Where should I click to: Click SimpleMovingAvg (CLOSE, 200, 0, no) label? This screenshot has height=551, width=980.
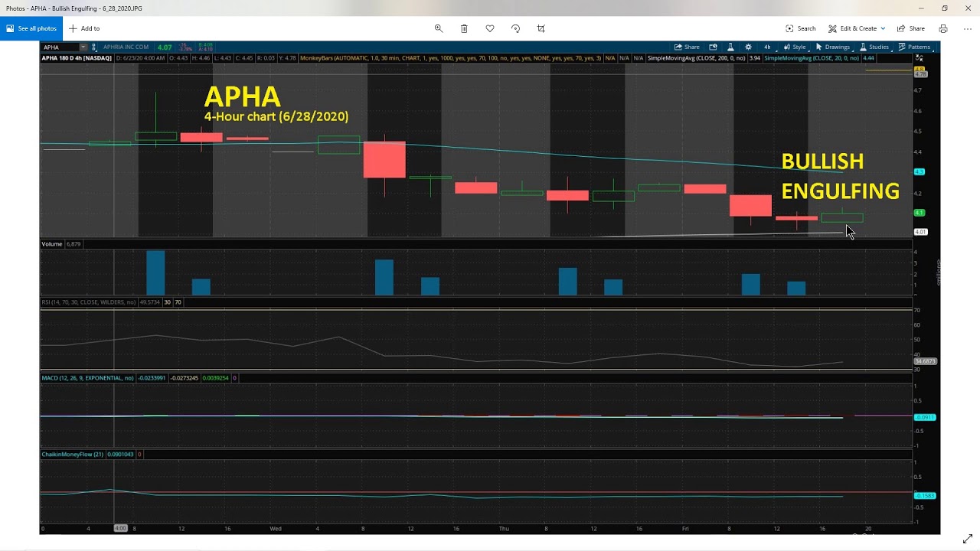click(x=697, y=58)
